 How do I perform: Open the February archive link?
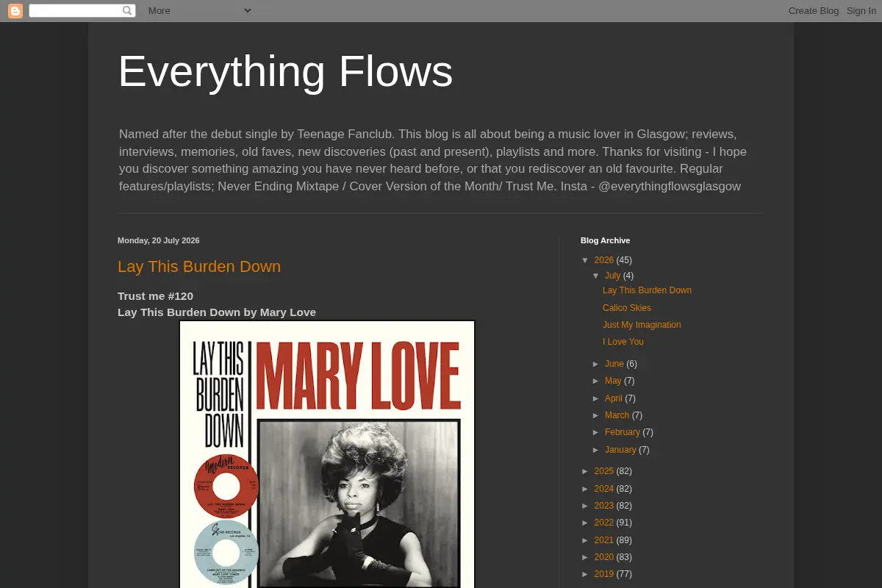[623, 432]
